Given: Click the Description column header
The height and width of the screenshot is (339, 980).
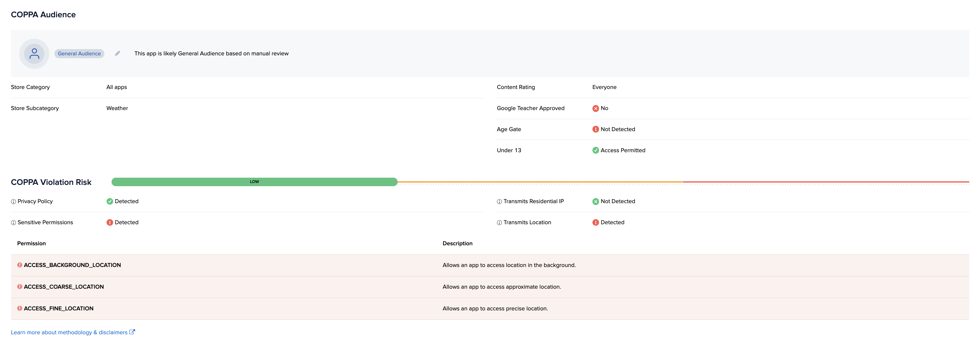Looking at the screenshot, I should click(457, 243).
